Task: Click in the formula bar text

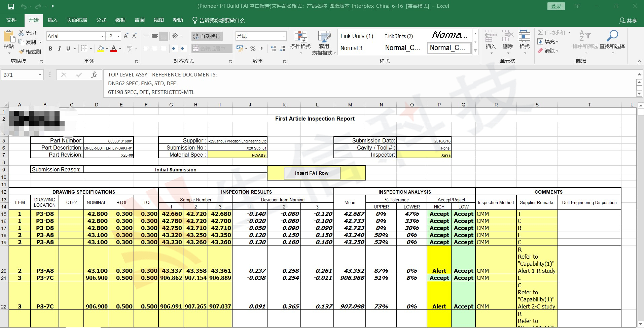Action: pos(369,84)
